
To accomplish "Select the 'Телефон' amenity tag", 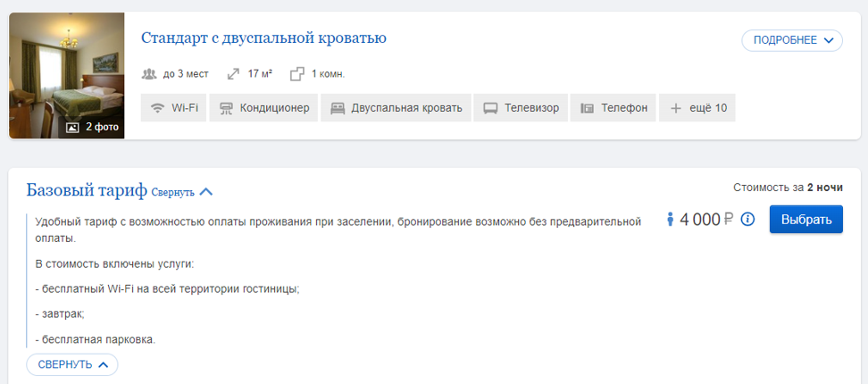I will (x=613, y=108).
